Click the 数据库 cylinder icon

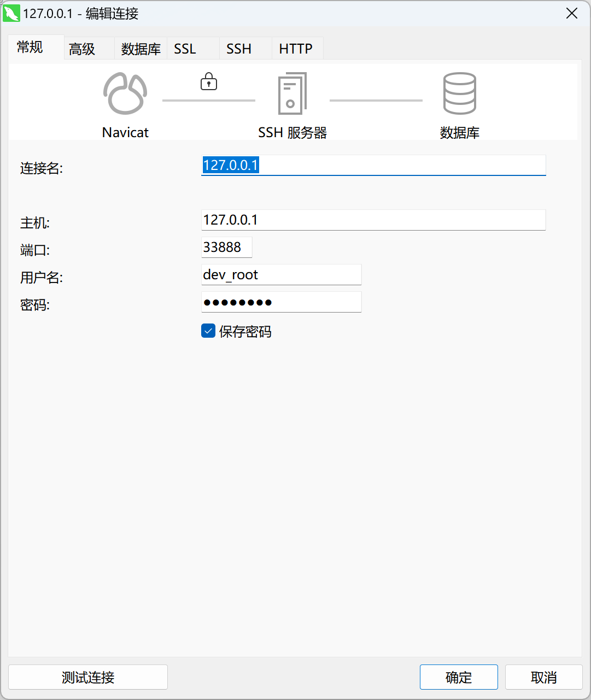click(459, 93)
